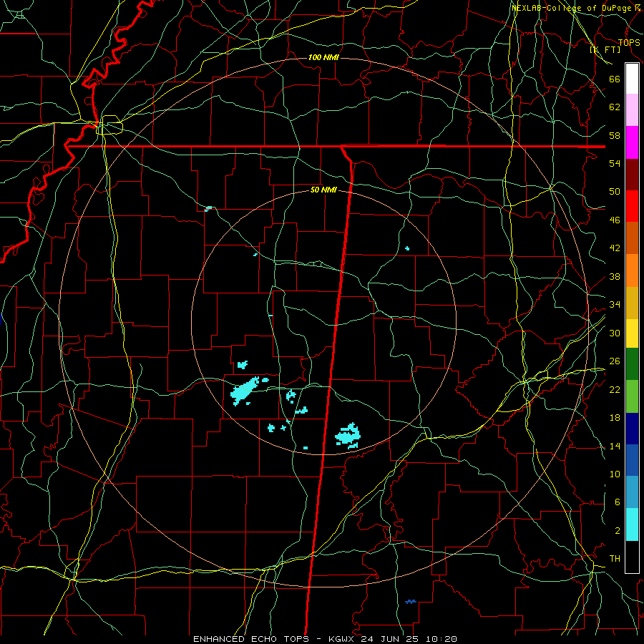The width and height of the screenshot is (644, 644).
Task: Click the cyan 2 kft legend swatch
Action: point(632,524)
